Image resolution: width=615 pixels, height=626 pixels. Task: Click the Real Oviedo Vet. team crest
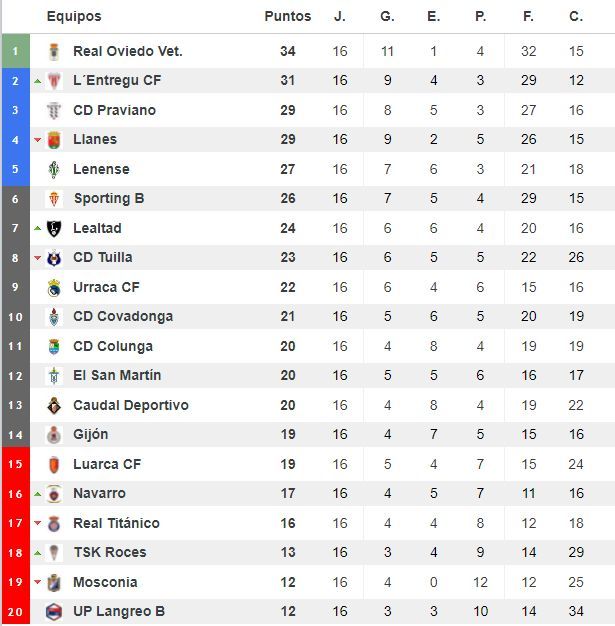point(54,52)
